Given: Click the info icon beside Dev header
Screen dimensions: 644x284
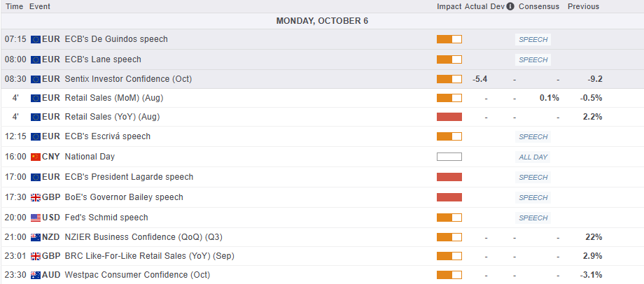Looking at the screenshot, I should point(510,6).
